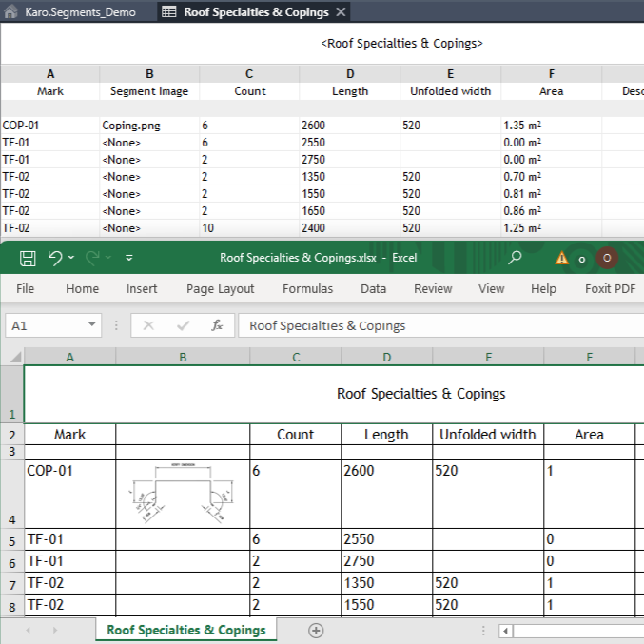Select Excel cell COP-01
This screenshot has width=644, height=644.
69,494
